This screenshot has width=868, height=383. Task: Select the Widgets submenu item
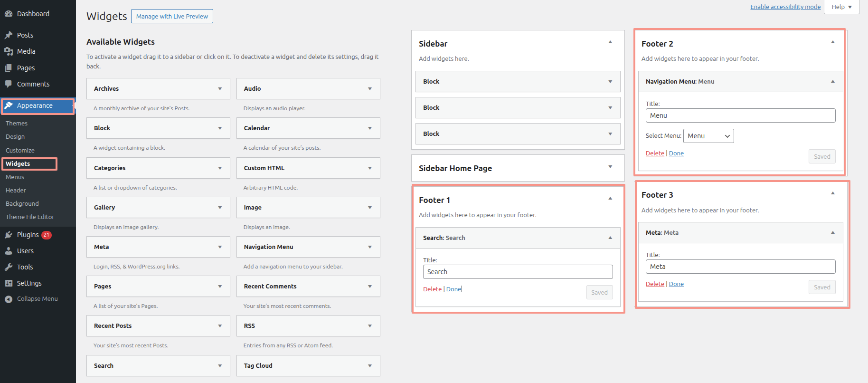click(18, 164)
